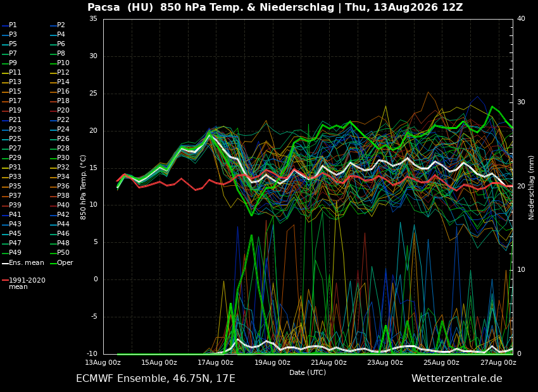Click the '25Aug 00z' date label
Image resolution: width=538 pixels, height=392 pixels.
[x=441, y=362]
